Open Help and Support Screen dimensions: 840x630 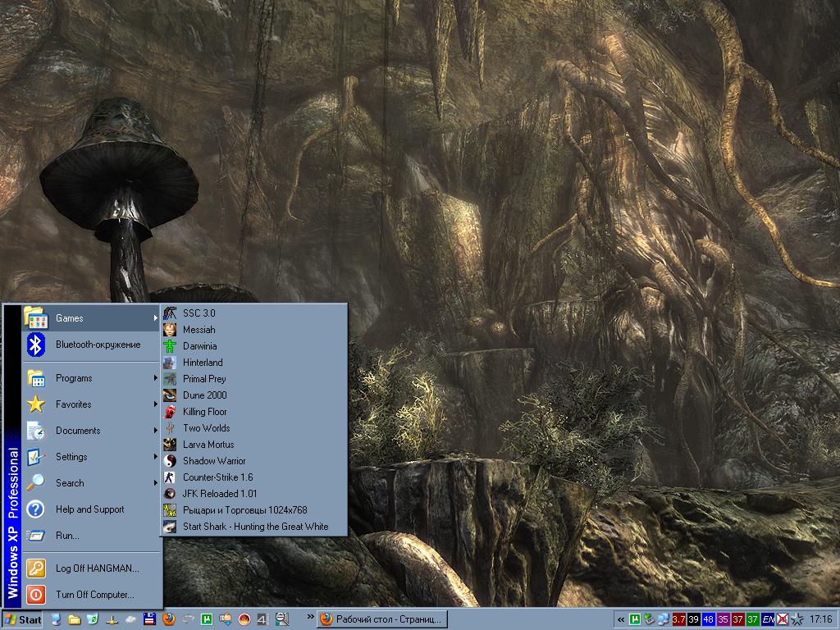click(x=91, y=509)
